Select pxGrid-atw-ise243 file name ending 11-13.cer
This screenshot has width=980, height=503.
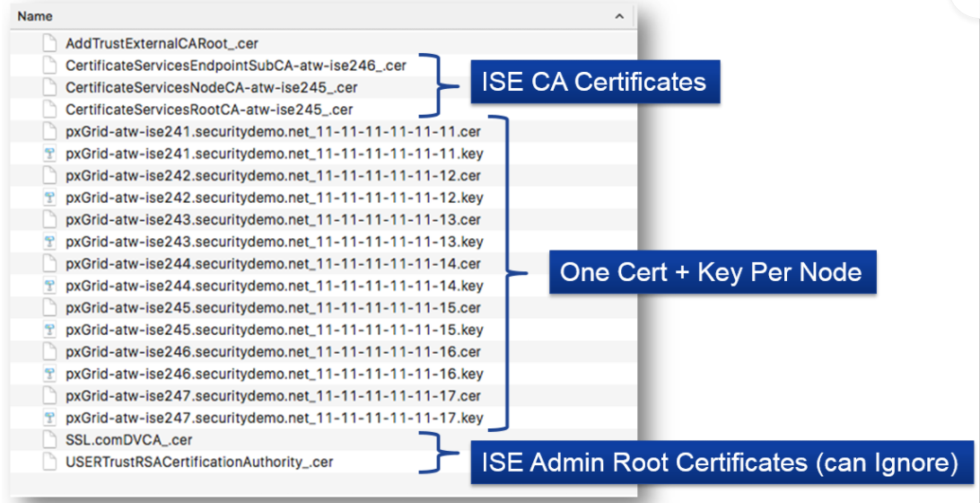pyautogui.click(x=273, y=220)
